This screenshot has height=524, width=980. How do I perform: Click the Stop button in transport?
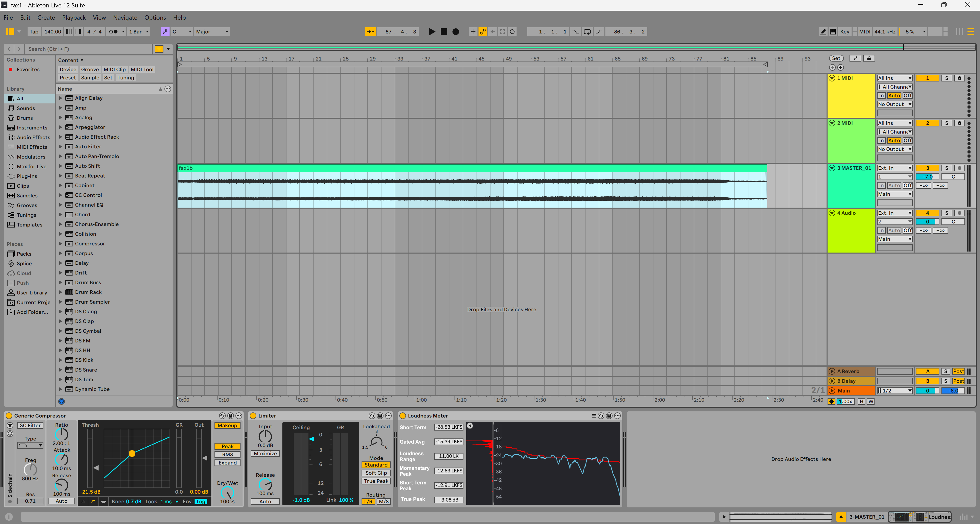tap(444, 32)
